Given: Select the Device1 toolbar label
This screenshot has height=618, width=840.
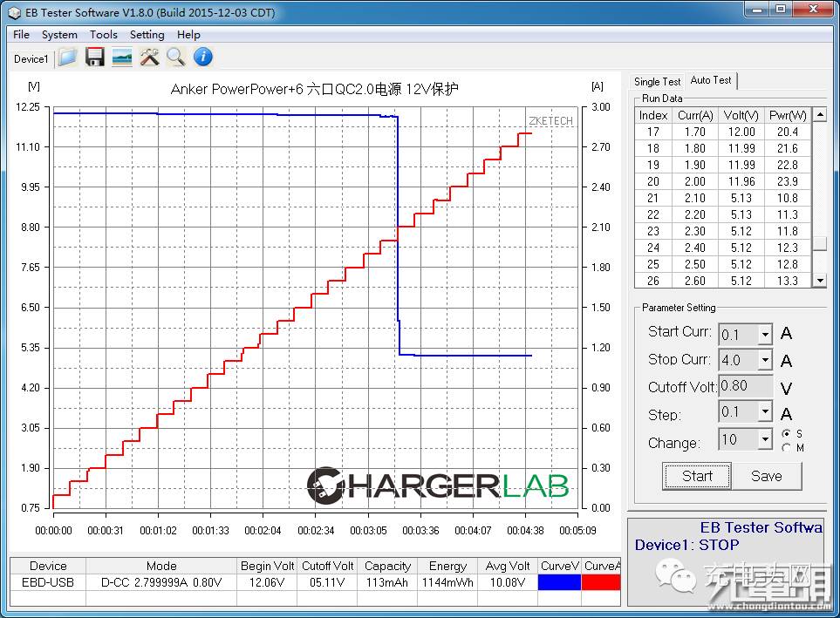Looking at the screenshot, I should point(31,59).
